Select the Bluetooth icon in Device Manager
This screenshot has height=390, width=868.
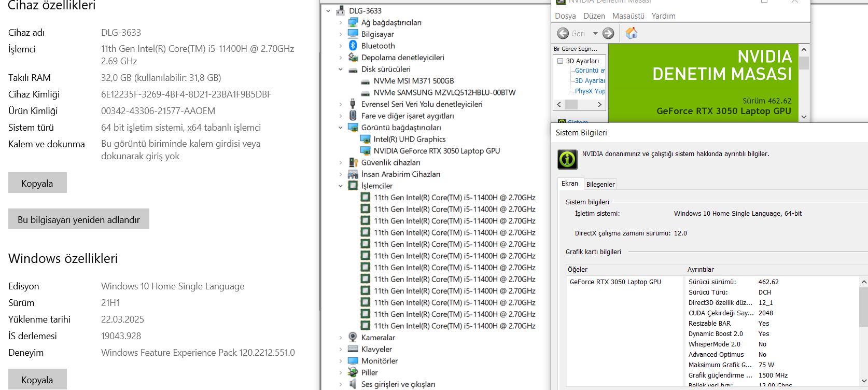click(353, 46)
